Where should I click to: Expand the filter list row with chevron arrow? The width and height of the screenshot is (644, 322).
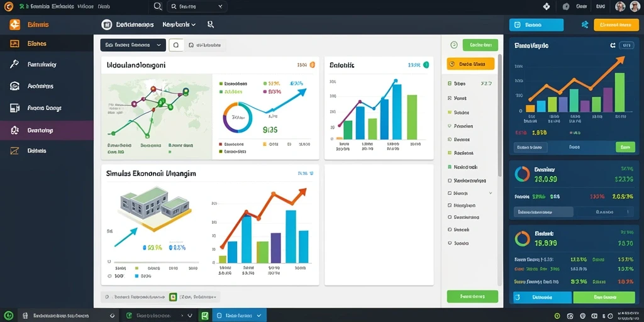(470, 192)
